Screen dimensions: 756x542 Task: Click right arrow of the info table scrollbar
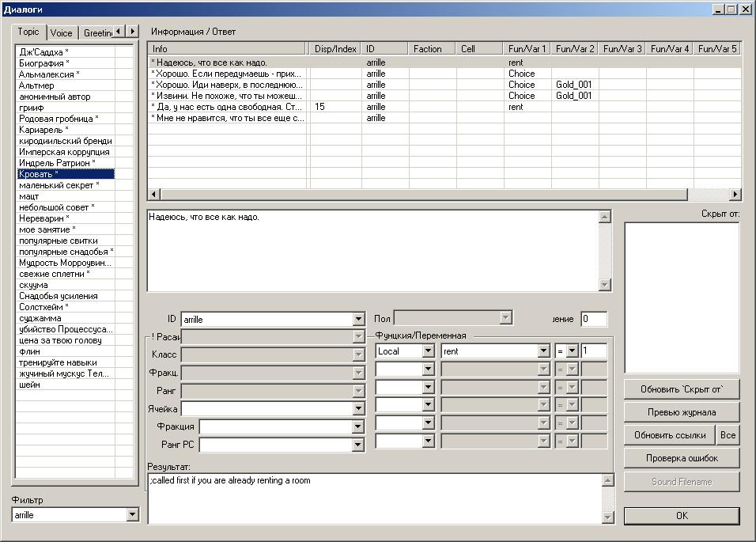735,195
